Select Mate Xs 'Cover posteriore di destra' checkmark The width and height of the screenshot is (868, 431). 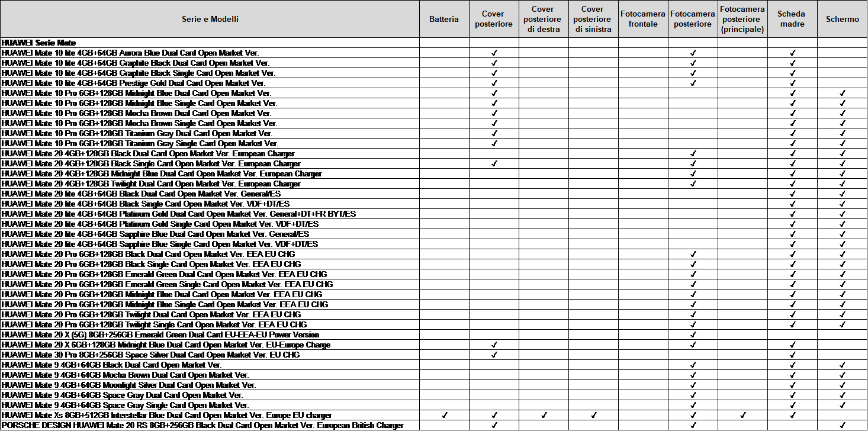[x=544, y=416]
